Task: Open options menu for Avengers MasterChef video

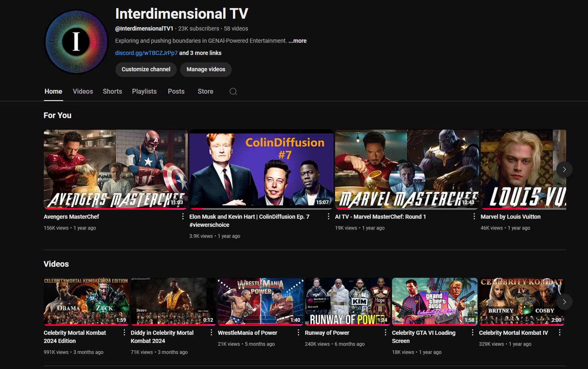Action: coord(183,216)
